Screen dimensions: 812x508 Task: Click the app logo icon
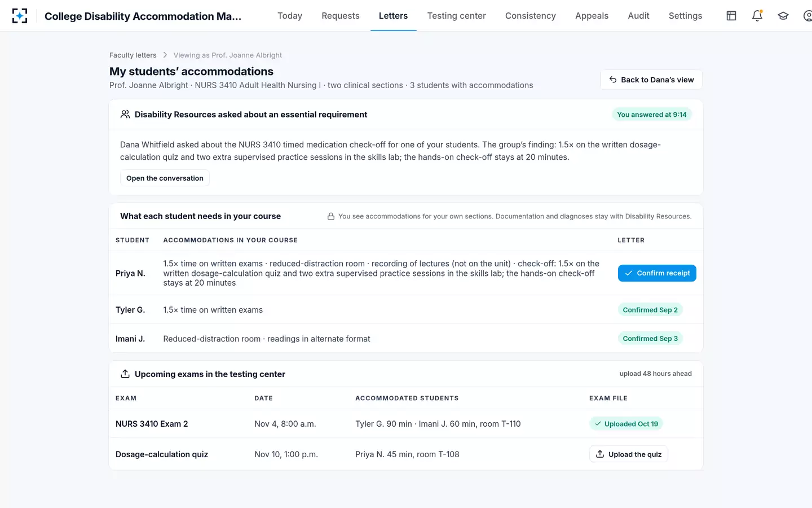coord(20,16)
